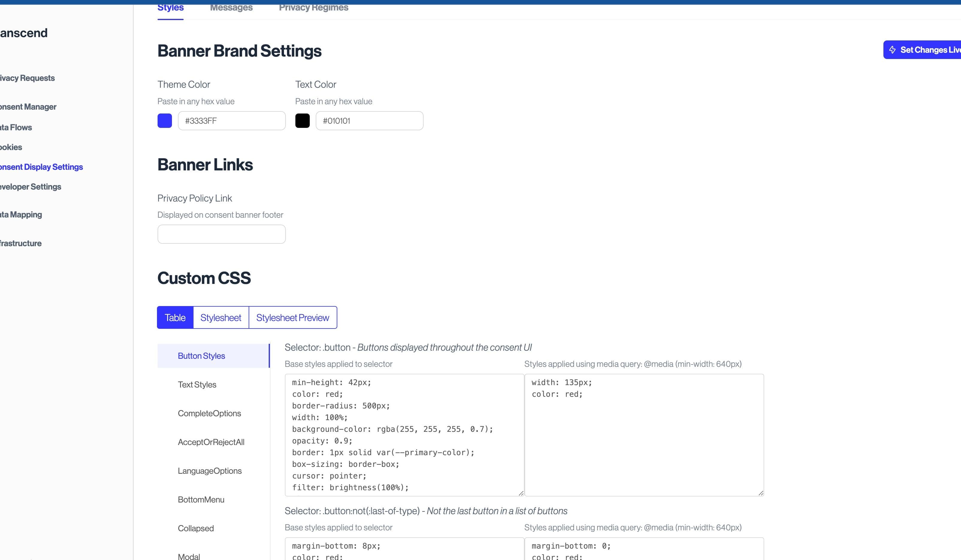Click the lightning icon in Set Changes Live
This screenshot has height=560, width=961.
point(892,50)
